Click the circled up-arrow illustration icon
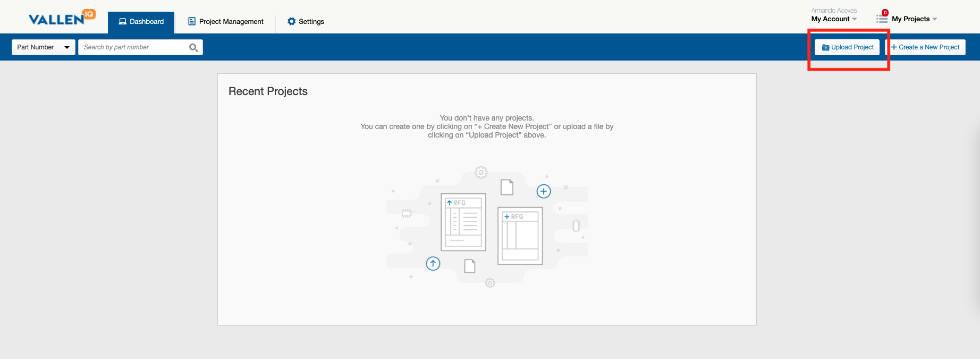This screenshot has width=980, height=359. (433, 263)
